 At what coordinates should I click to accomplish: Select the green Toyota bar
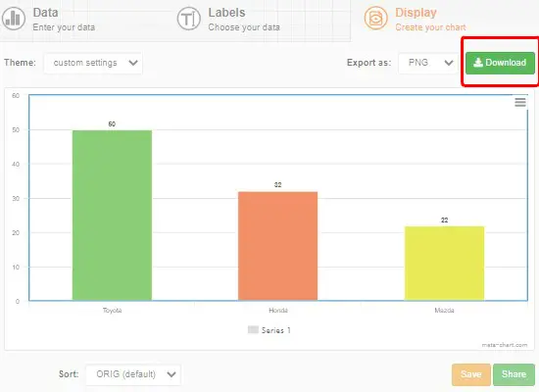coord(112,216)
